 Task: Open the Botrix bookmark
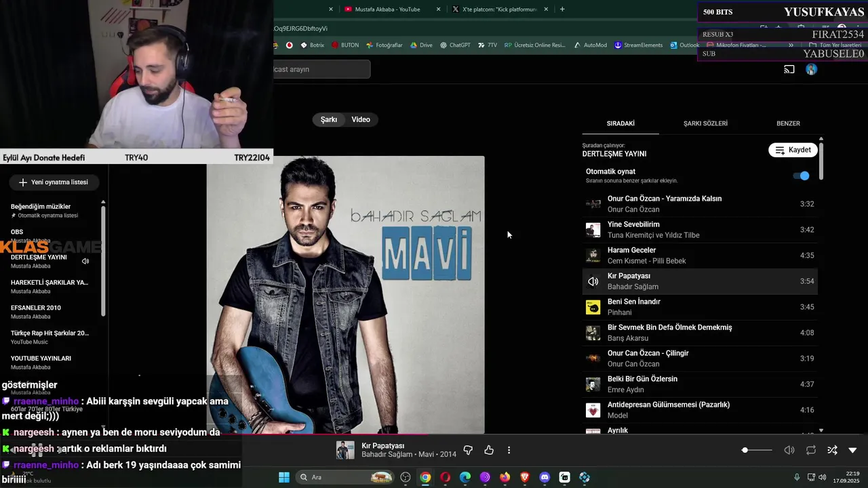point(311,45)
